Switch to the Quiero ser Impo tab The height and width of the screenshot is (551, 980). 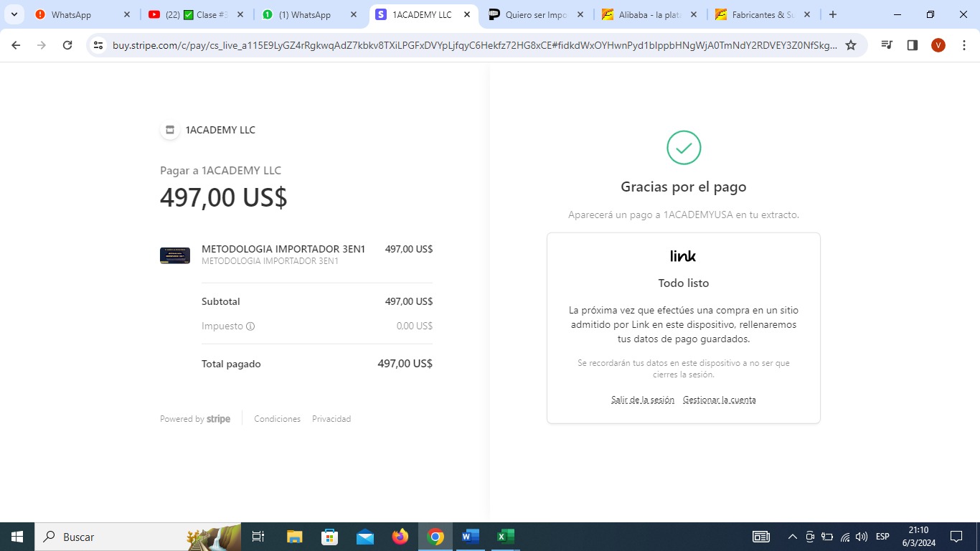coord(535,14)
